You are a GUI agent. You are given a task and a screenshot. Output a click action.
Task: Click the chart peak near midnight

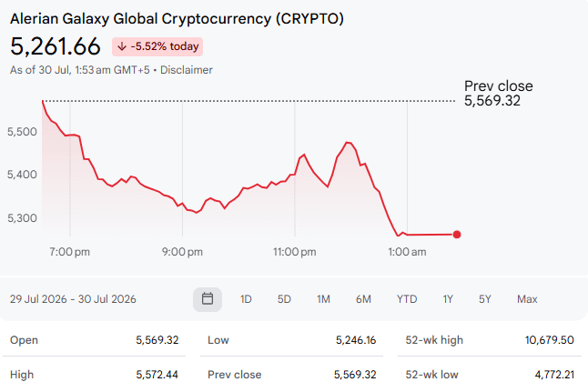tap(348, 143)
